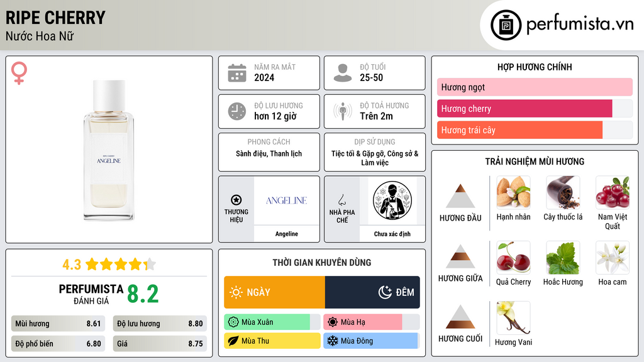The image size is (644, 362).
Task: Click the moon icon in the Đêm bar
Action: tap(385, 292)
